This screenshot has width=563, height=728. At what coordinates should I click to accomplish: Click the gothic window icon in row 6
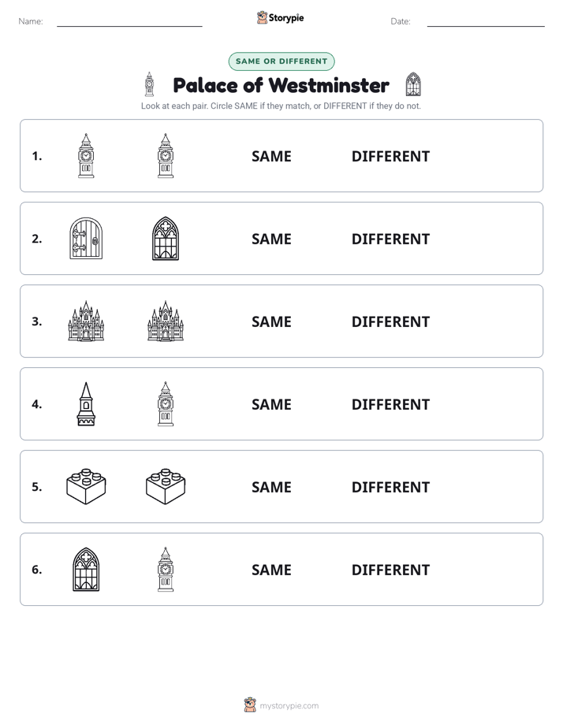pyautogui.click(x=86, y=569)
